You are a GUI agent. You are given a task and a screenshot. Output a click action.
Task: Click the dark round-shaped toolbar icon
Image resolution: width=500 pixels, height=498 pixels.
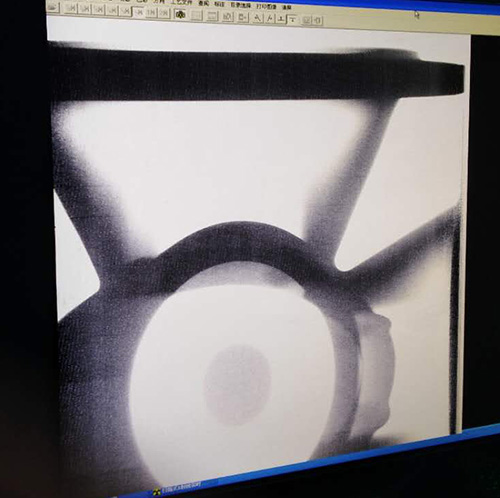pos(180,14)
